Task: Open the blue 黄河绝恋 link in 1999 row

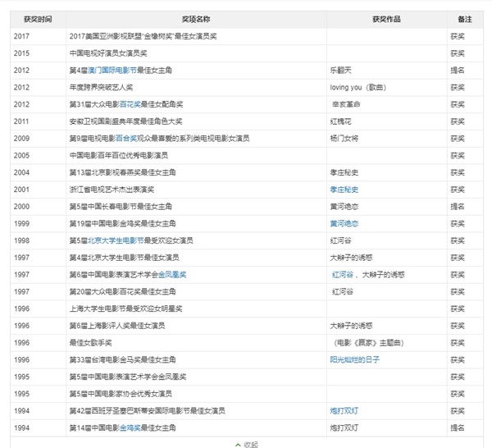Action: (345, 223)
